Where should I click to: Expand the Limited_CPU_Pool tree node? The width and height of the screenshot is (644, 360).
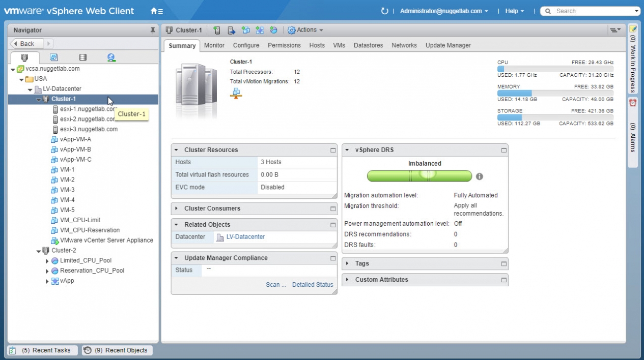(47, 261)
